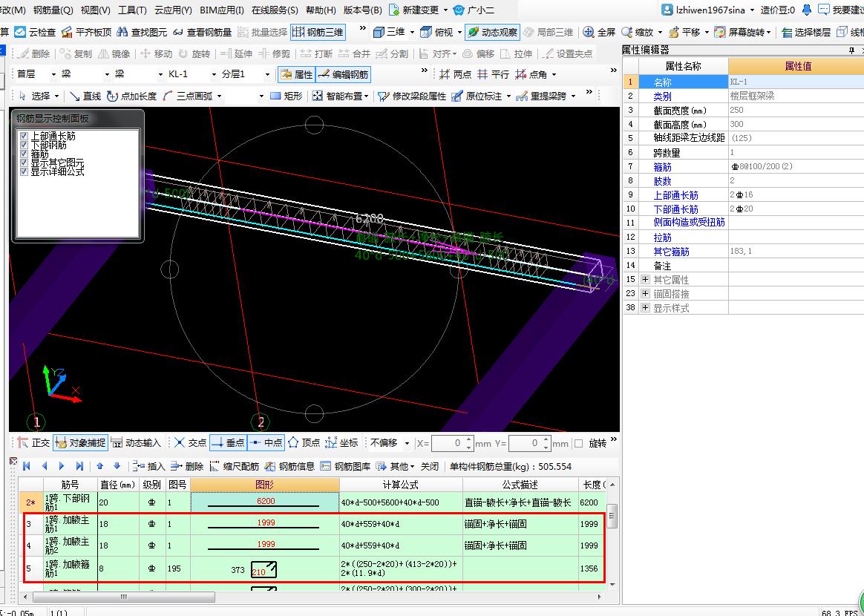Viewport: 864px width, 616px height.
Task: Click 全屏 full screen icon
Action: coord(589,33)
